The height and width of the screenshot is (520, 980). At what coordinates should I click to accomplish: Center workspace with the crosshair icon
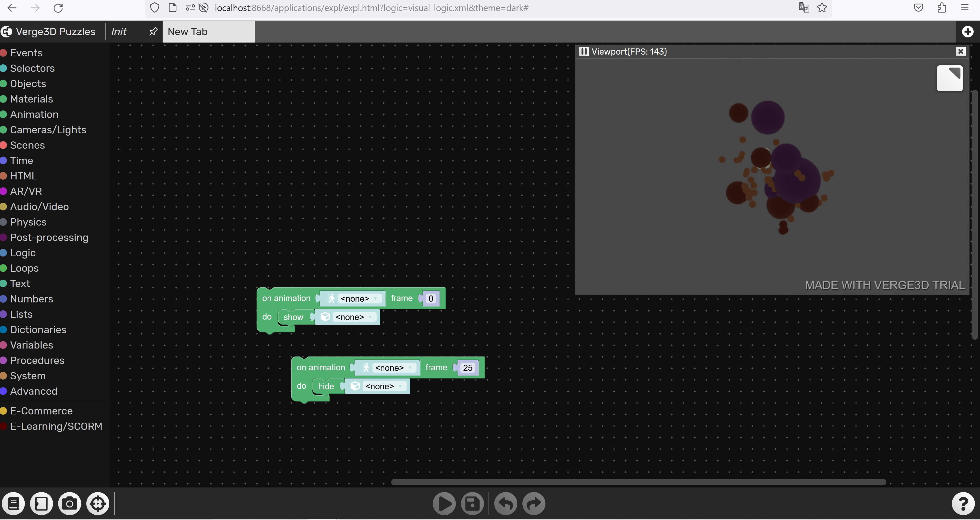point(98,504)
